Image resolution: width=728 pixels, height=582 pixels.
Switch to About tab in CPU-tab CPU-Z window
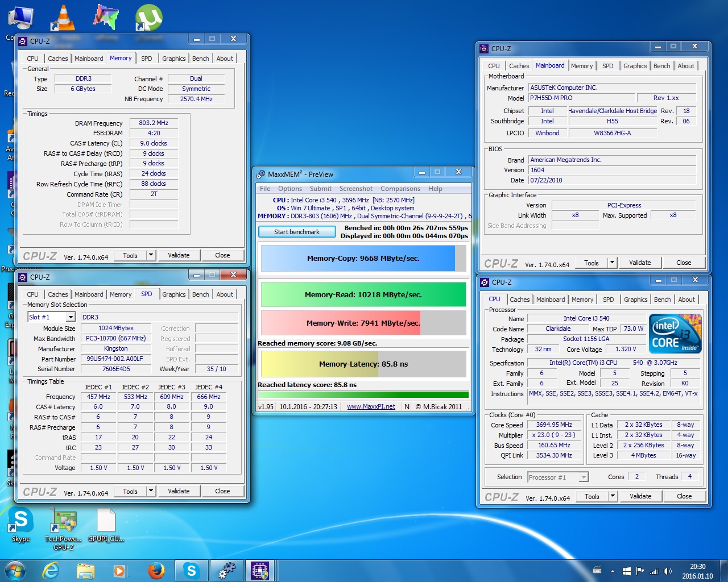(x=686, y=300)
